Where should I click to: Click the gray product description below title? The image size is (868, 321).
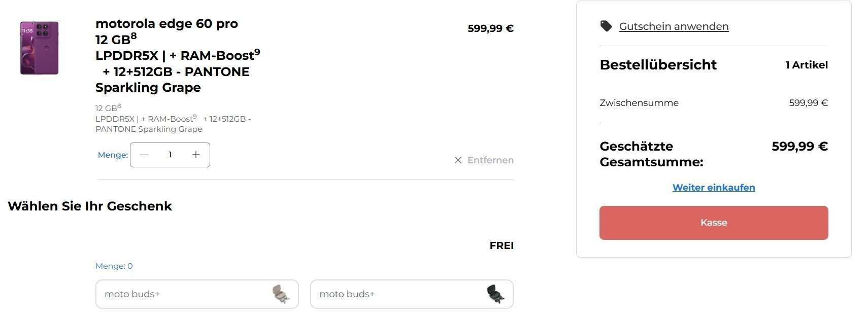click(173, 119)
